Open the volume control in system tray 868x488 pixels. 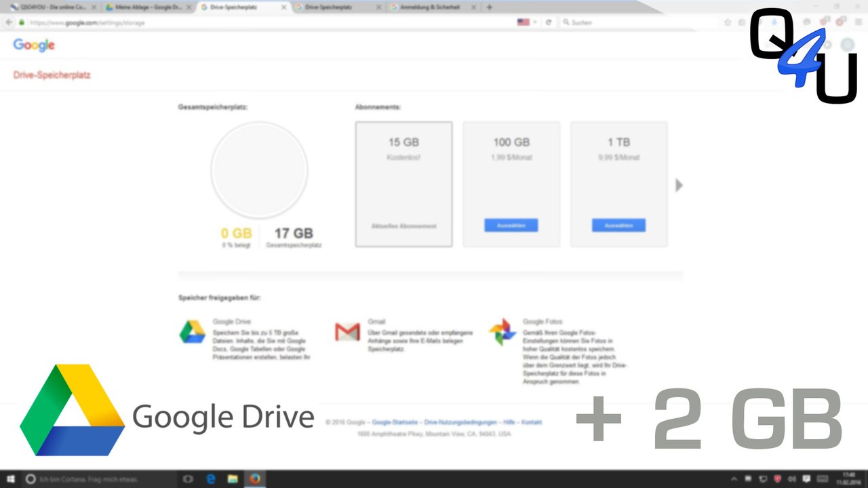[792, 479]
